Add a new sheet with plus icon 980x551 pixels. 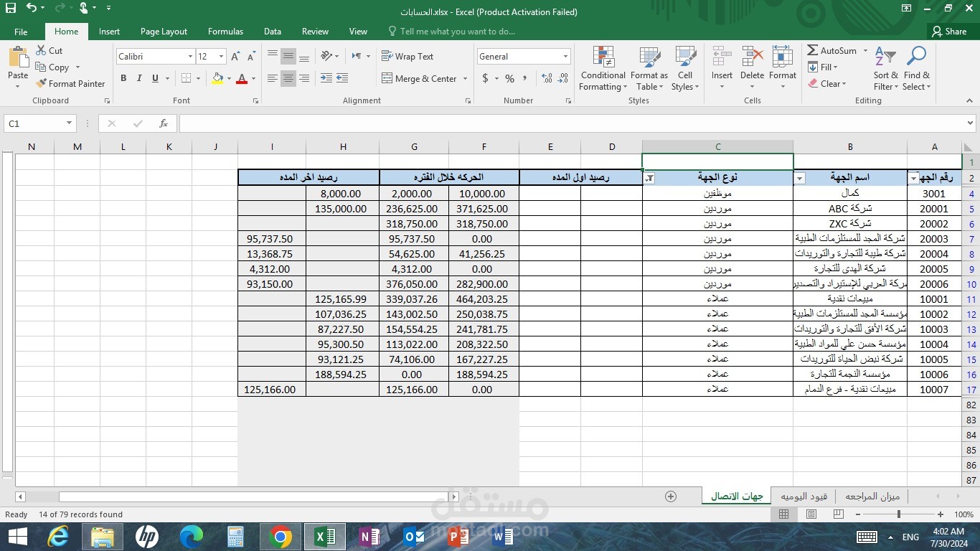pos(671,496)
